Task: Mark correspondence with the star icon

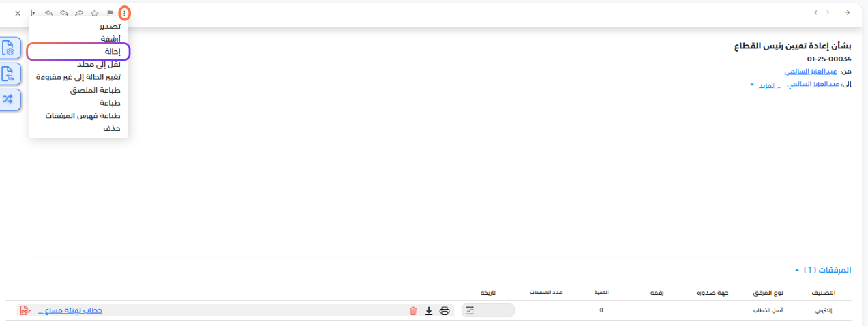Action: pos(95,13)
